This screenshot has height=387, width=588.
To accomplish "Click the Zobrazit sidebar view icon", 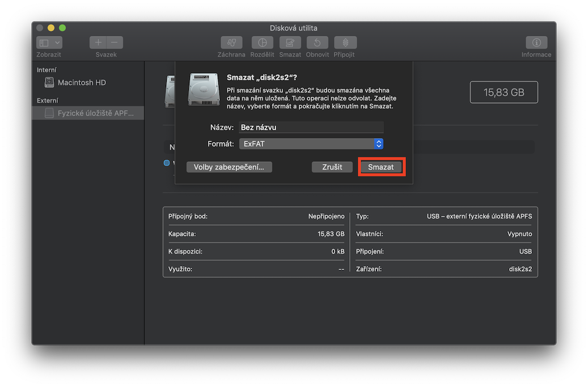I will pyautogui.click(x=44, y=43).
